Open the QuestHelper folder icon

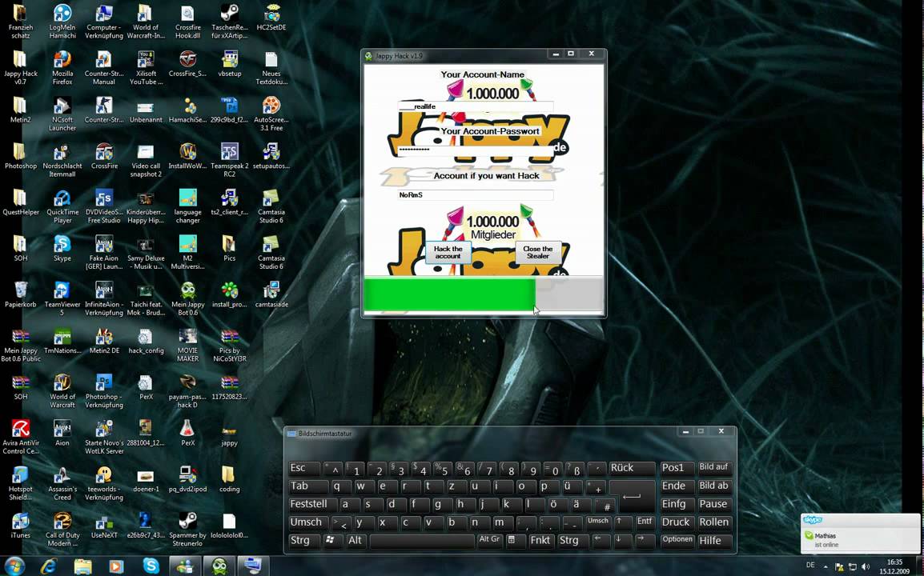point(21,202)
